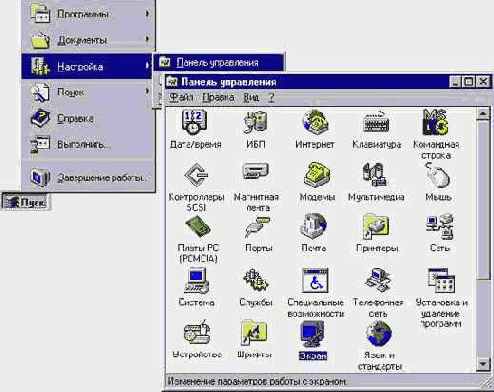Open the Файл menu
494x392 pixels.
(181, 98)
